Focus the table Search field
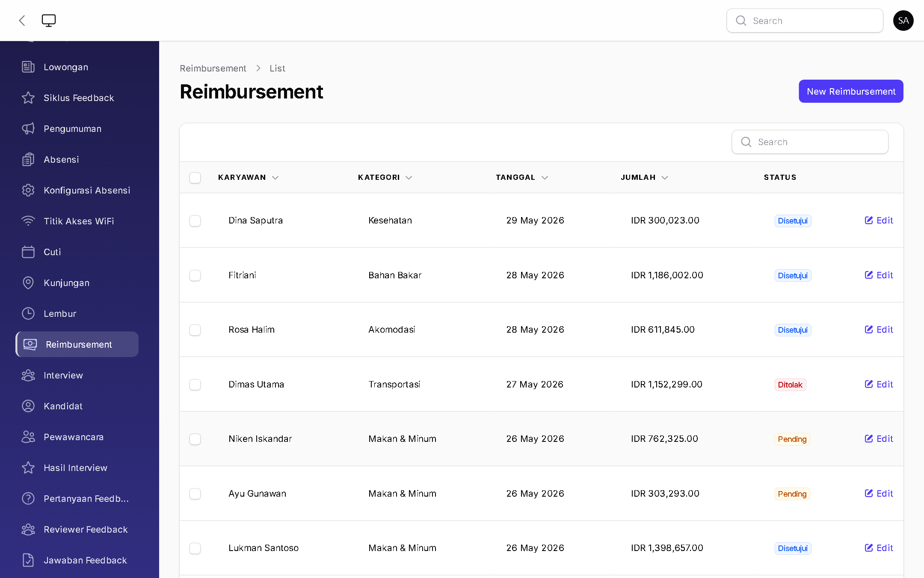924x578 pixels. [810, 142]
